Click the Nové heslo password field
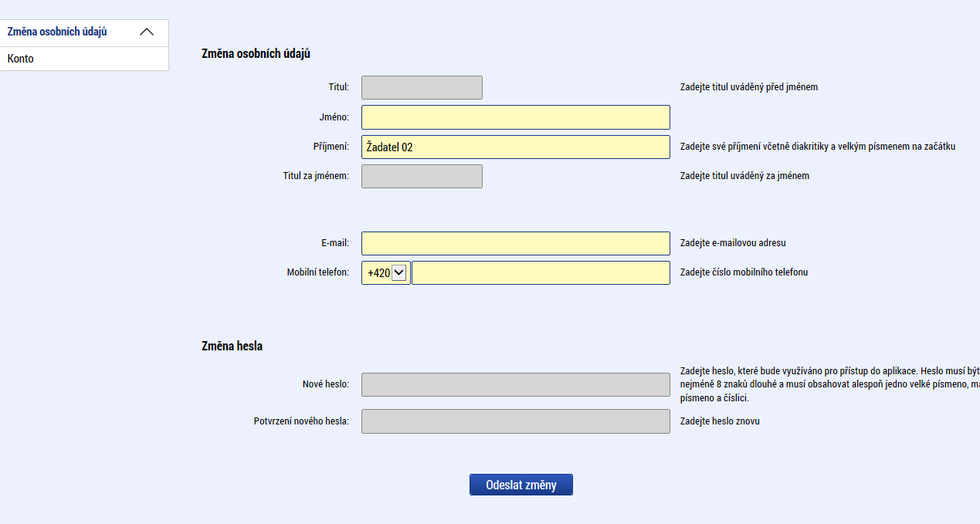The width and height of the screenshot is (980, 524). tap(516, 384)
